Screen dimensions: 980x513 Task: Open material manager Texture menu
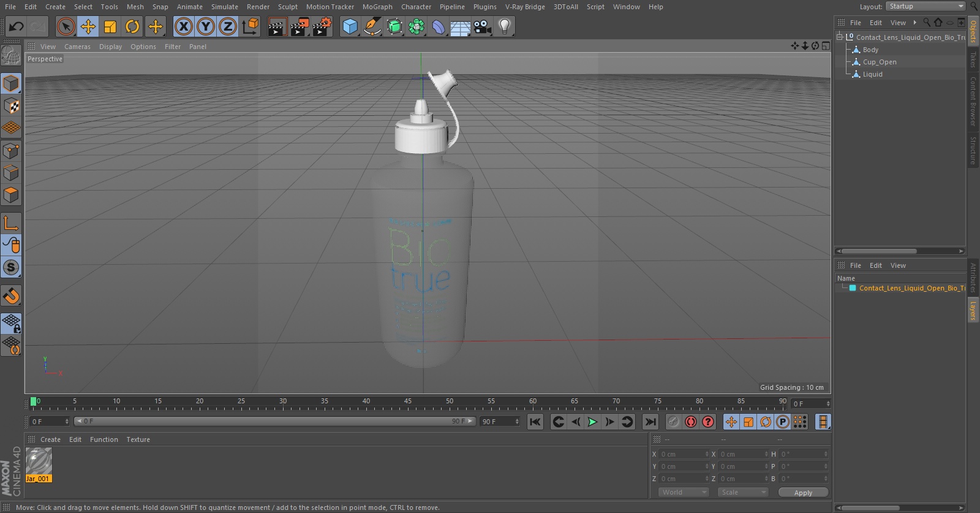click(x=138, y=439)
